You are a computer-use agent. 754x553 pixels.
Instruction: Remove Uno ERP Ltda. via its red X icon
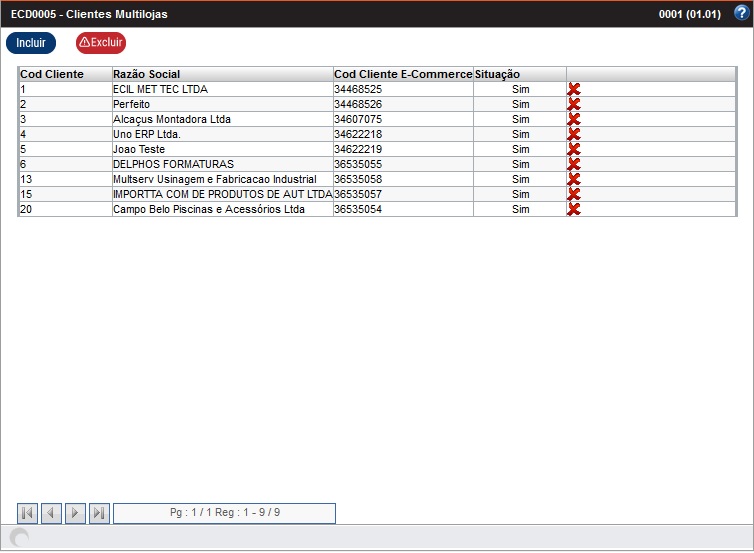tap(574, 134)
